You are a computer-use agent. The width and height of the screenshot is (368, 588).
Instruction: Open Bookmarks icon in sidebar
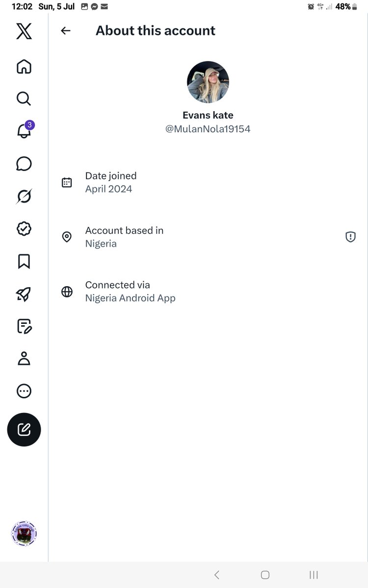[24, 261]
